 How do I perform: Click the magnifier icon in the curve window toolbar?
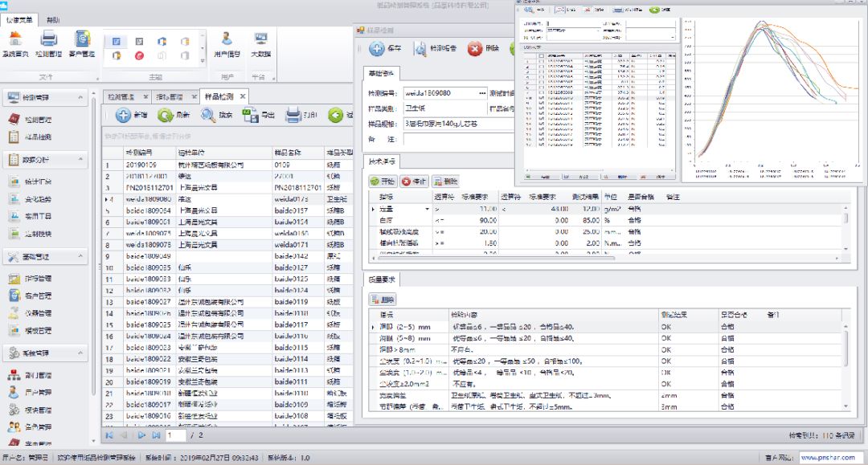pos(529,10)
